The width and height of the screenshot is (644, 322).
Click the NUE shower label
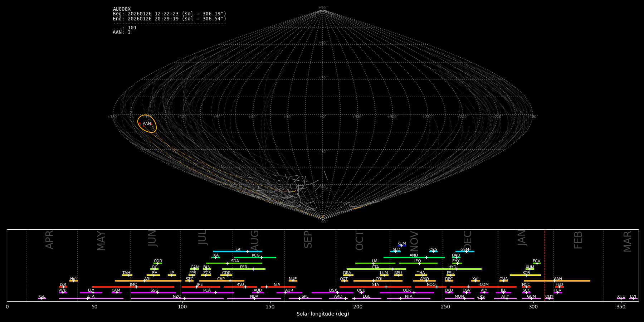293,279
